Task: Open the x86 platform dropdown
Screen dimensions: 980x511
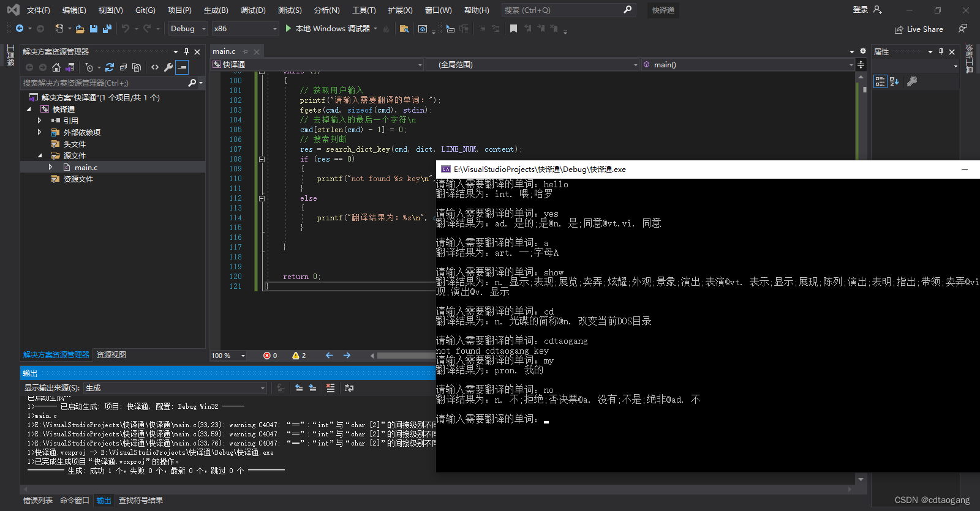Action: coord(246,29)
